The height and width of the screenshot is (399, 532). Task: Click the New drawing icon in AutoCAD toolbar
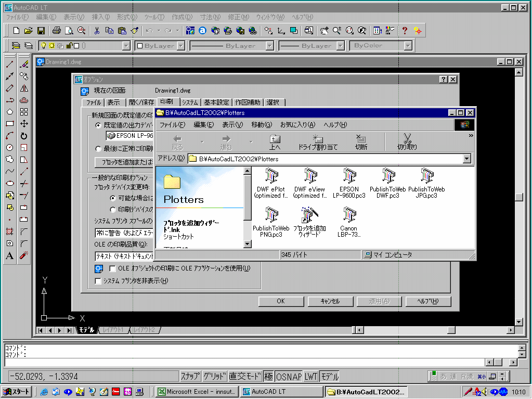[x=16, y=31]
